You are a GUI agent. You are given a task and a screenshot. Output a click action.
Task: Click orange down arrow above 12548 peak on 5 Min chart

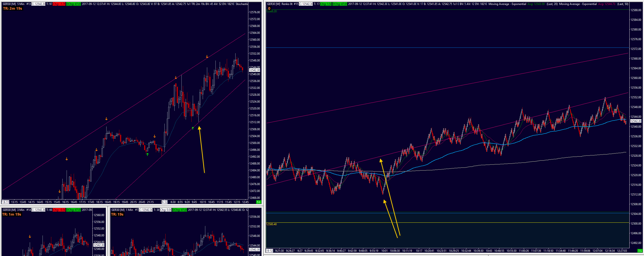click(x=207, y=57)
